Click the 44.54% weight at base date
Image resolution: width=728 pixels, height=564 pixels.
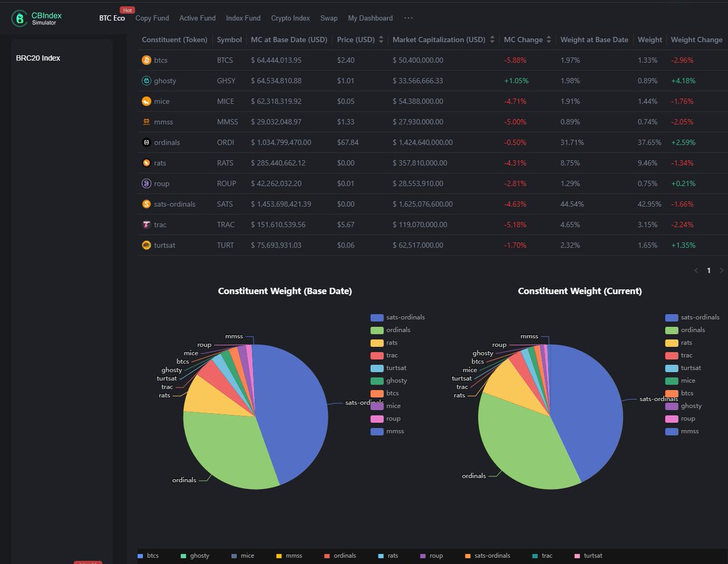pos(572,204)
